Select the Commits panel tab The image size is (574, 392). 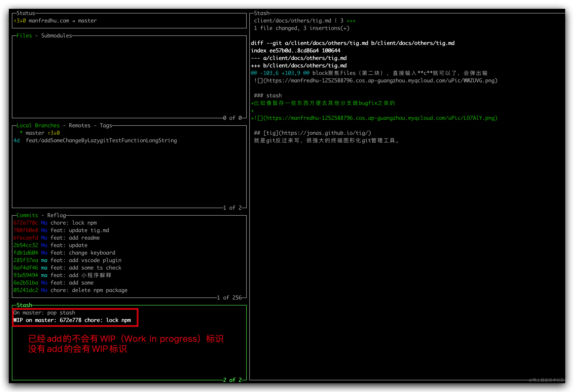coord(27,215)
